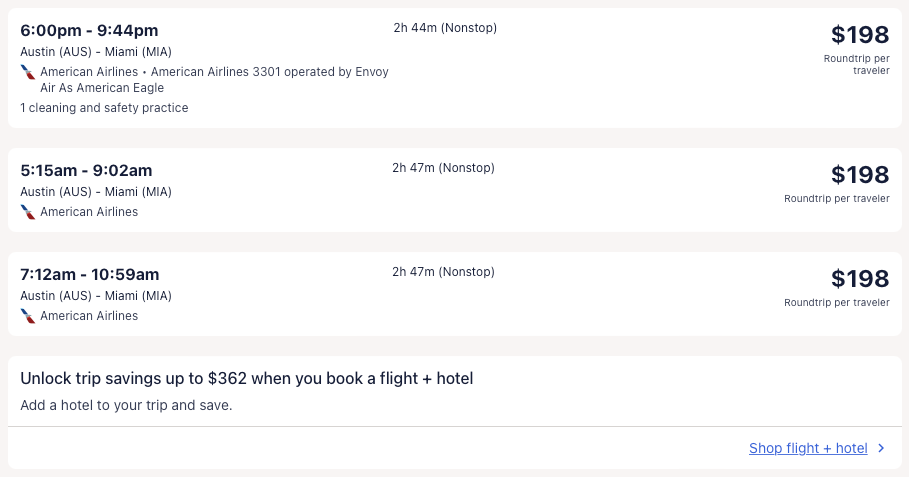Screen dimensions: 909x477
Task: Open the 1 cleaning and safety practice note
Action: (x=104, y=108)
